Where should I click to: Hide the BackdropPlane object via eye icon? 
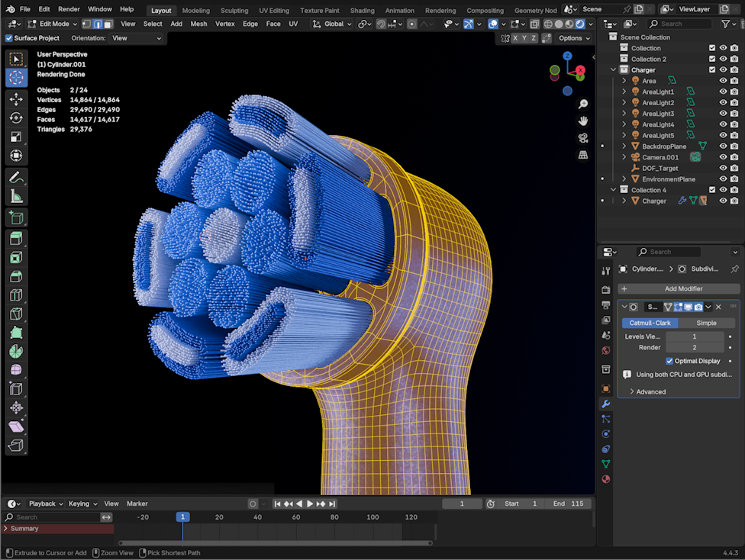click(723, 146)
